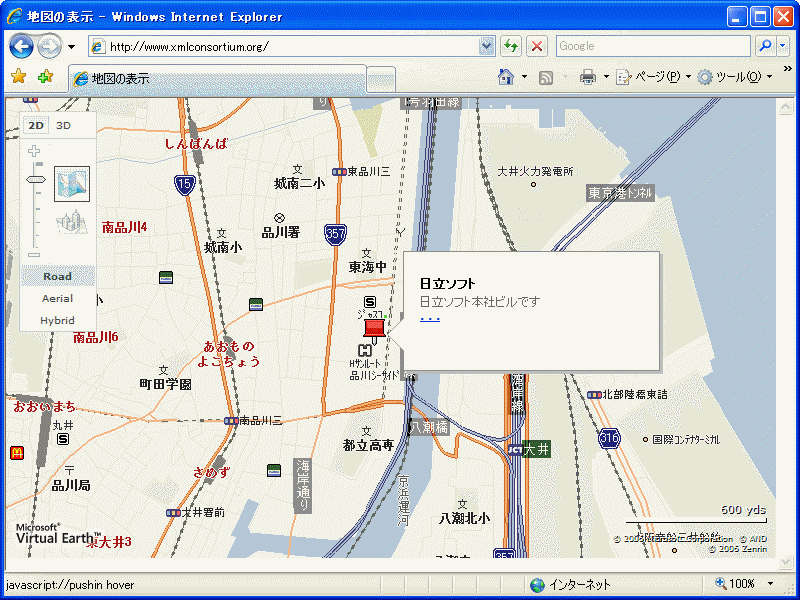Viewport: 800px width, 600px height.
Task: Open the Print options dropdown arrow
Action: 606,77
